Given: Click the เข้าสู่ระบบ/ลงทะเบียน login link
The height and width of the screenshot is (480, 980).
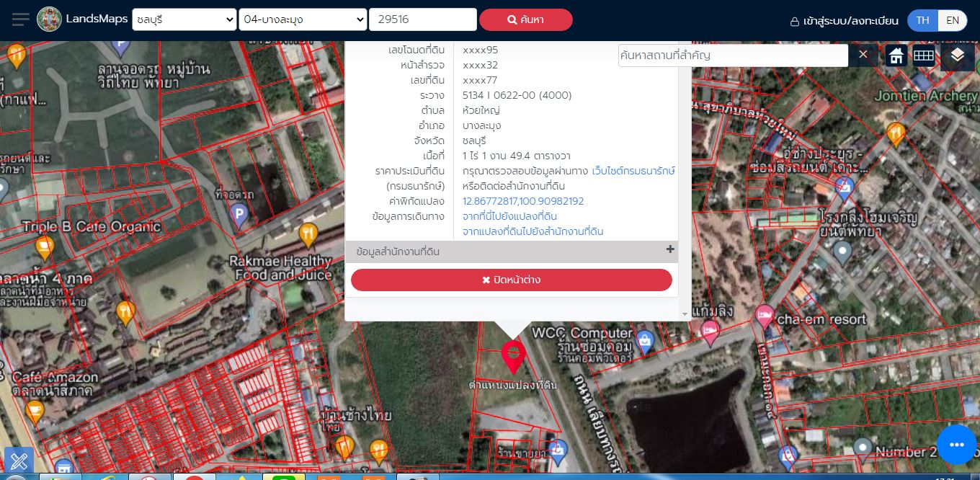Looking at the screenshot, I should 844,21.
